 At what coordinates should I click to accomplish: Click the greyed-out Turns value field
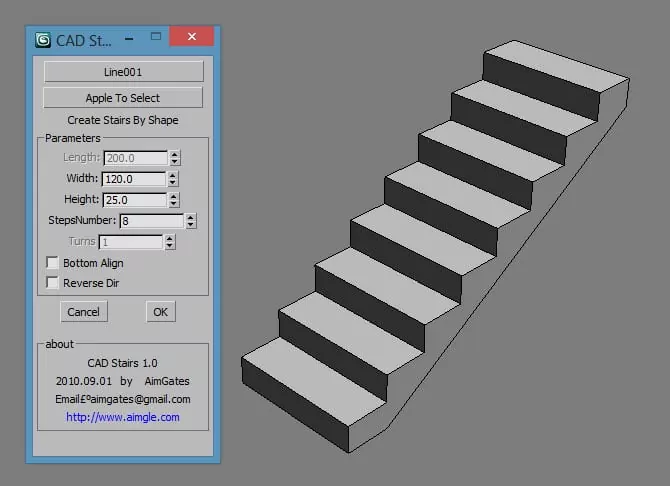129,242
